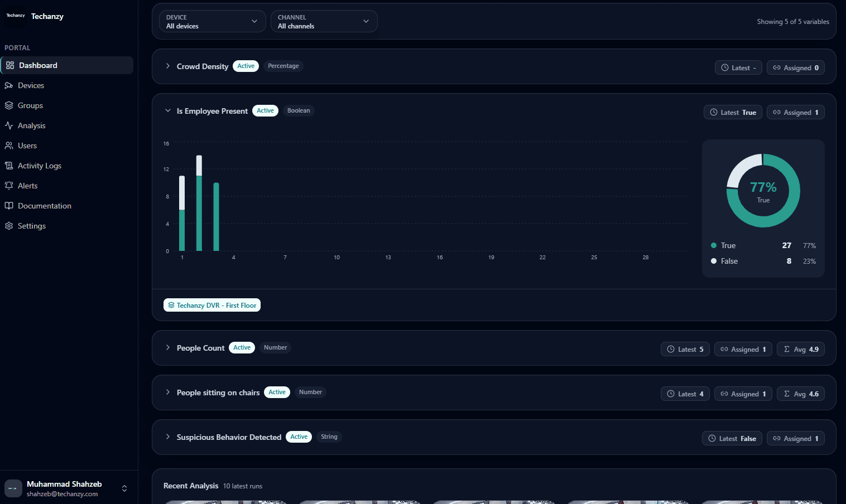The image size is (846, 504).
Task: Open the Groups page
Action: [67, 105]
